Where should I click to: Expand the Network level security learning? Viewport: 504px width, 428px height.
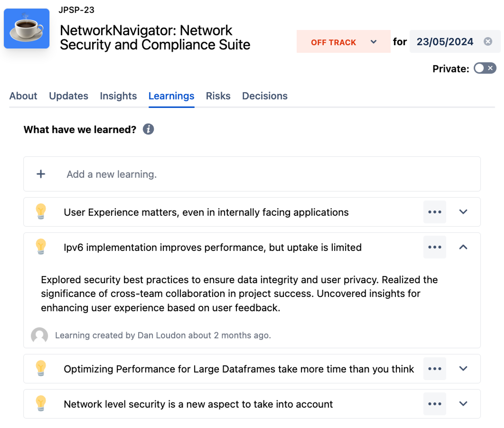[x=463, y=404]
